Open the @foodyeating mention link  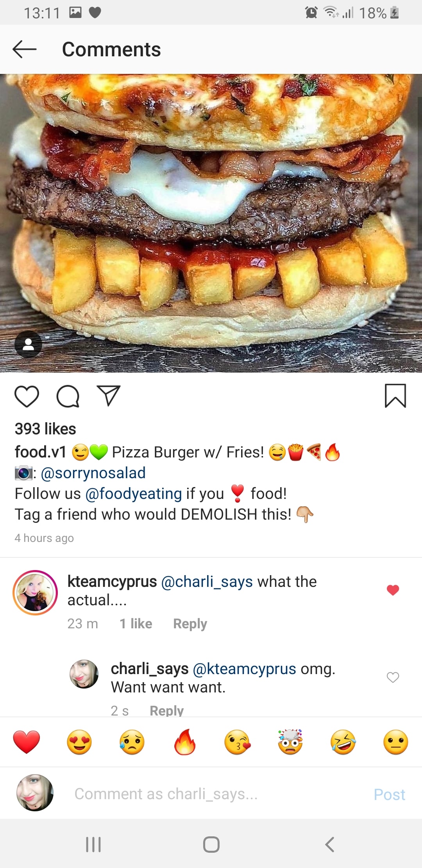tap(133, 494)
